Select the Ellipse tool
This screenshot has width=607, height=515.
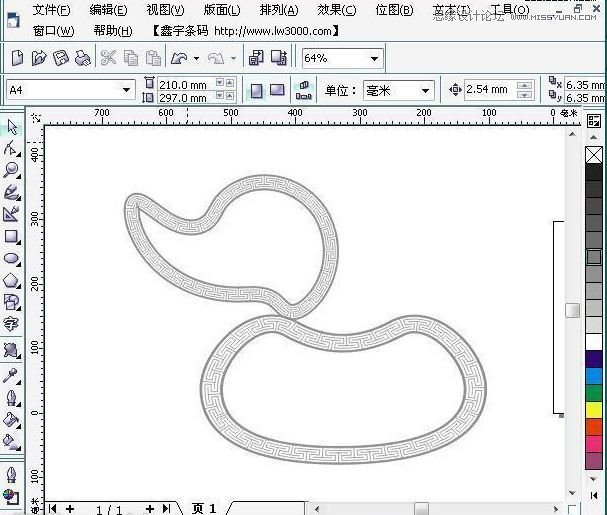[12, 259]
